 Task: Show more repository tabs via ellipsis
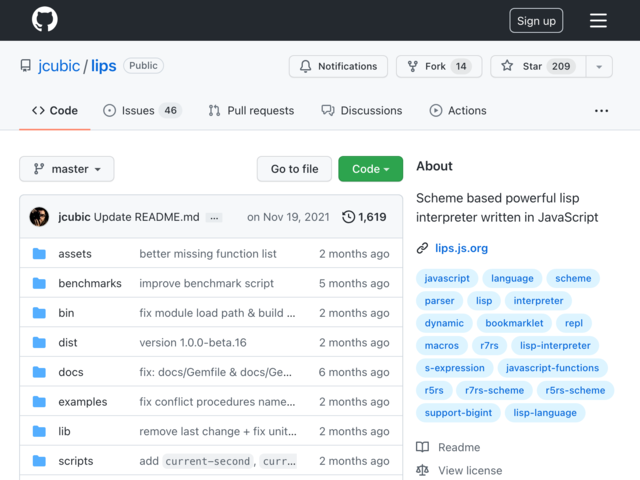point(601,111)
